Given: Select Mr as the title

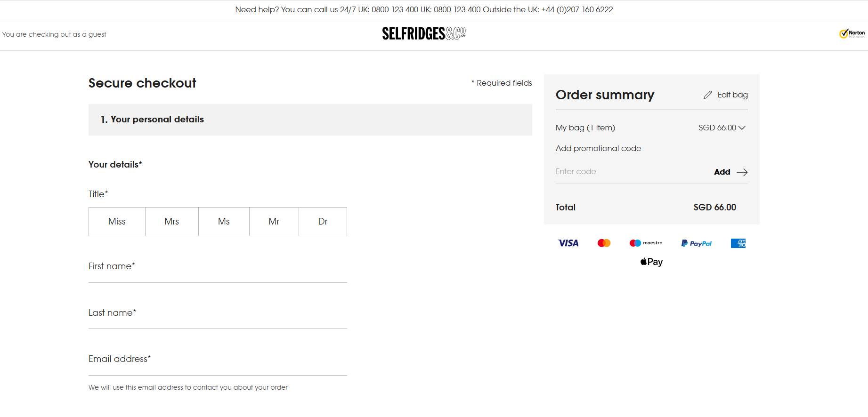Looking at the screenshot, I should click(x=274, y=222).
